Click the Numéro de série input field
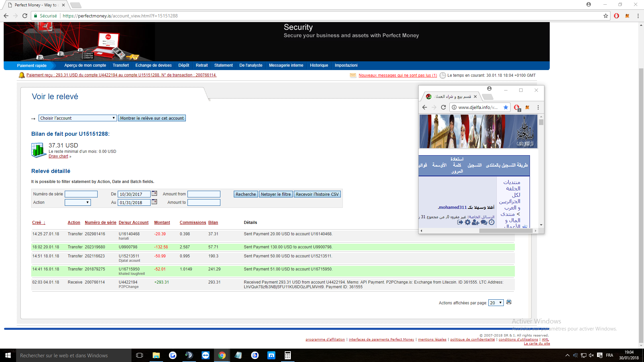Image resolution: width=644 pixels, height=362 pixels. [x=81, y=194]
